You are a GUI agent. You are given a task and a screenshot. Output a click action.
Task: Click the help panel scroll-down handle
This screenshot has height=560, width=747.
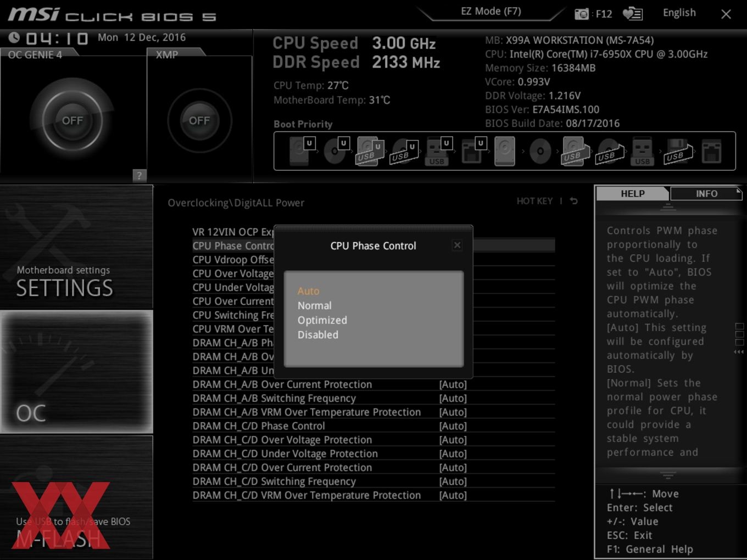(668, 475)
